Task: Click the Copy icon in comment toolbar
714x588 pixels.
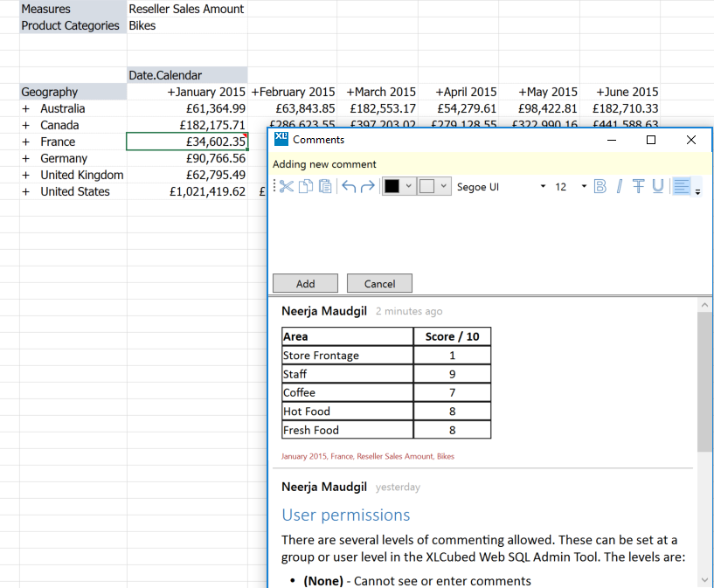Action: click(x=306, y=186)
